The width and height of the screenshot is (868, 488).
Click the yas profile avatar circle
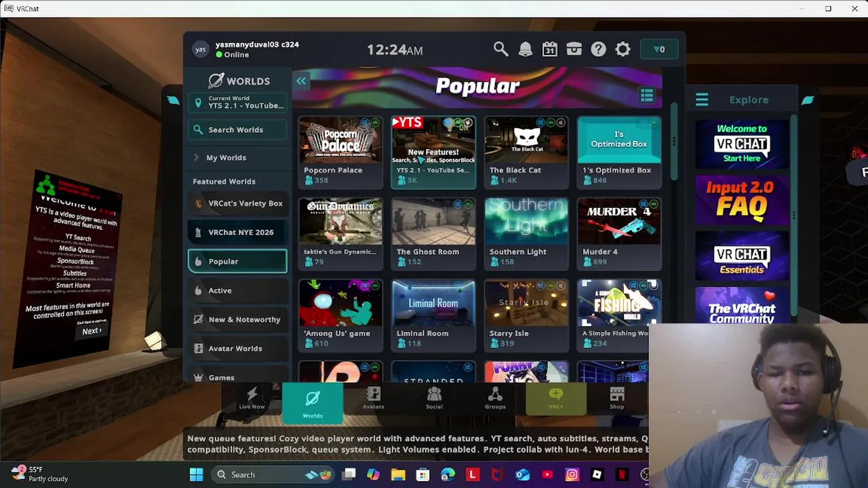[x=200, y=49]
